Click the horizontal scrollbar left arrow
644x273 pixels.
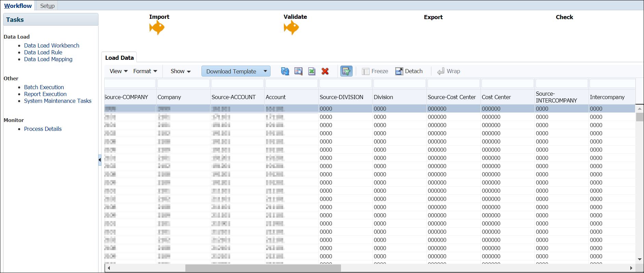(x=108, y=268)
